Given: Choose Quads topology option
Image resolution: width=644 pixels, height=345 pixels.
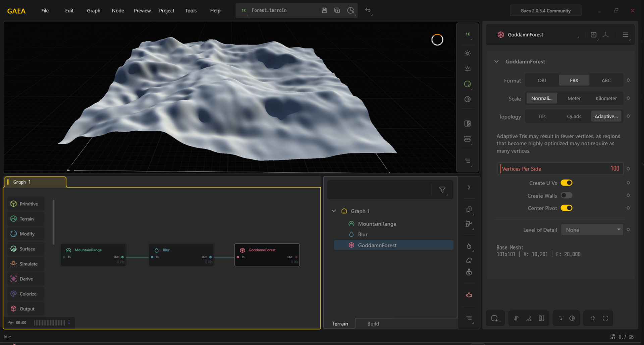Looking at the screenshot, I should click(574, 117).
